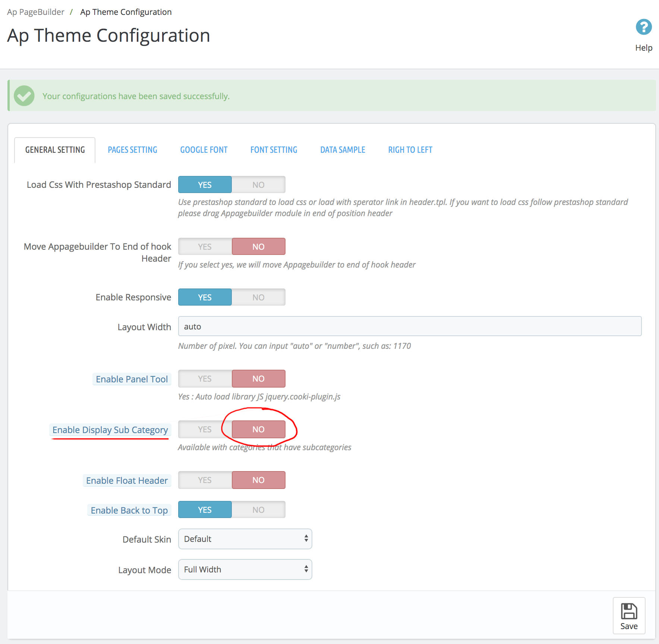The width and height of the screenshot is (659, 644).
Task: Open the Righ To Left tab
Action: click(x=410, y=150)
